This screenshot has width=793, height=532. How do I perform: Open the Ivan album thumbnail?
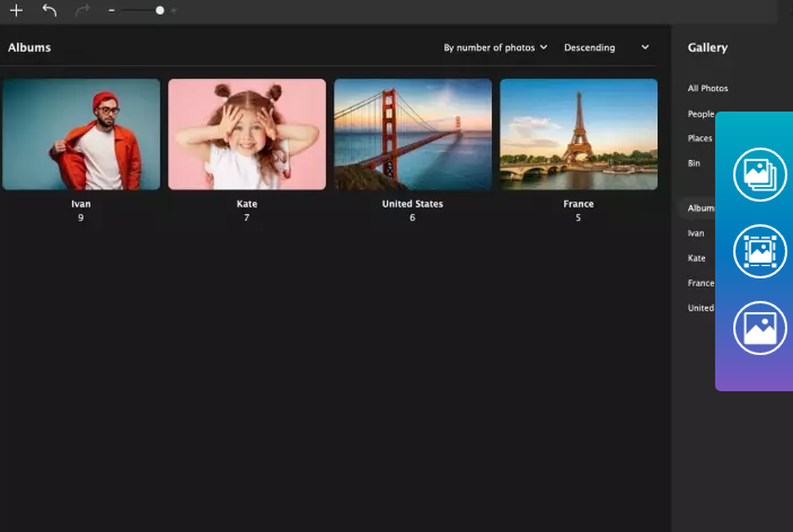point(81,135)
